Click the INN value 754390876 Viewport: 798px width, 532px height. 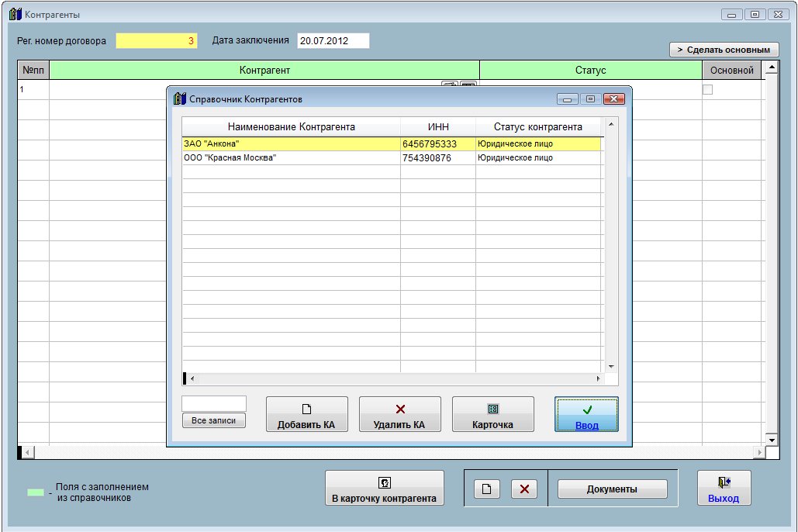click(x=427, y=158)
